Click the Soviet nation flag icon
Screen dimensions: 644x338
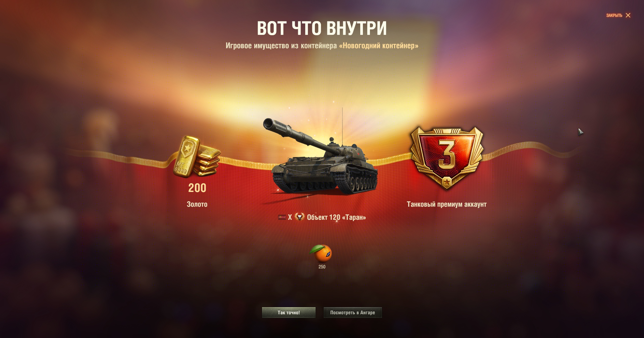[x=282, y=217]
